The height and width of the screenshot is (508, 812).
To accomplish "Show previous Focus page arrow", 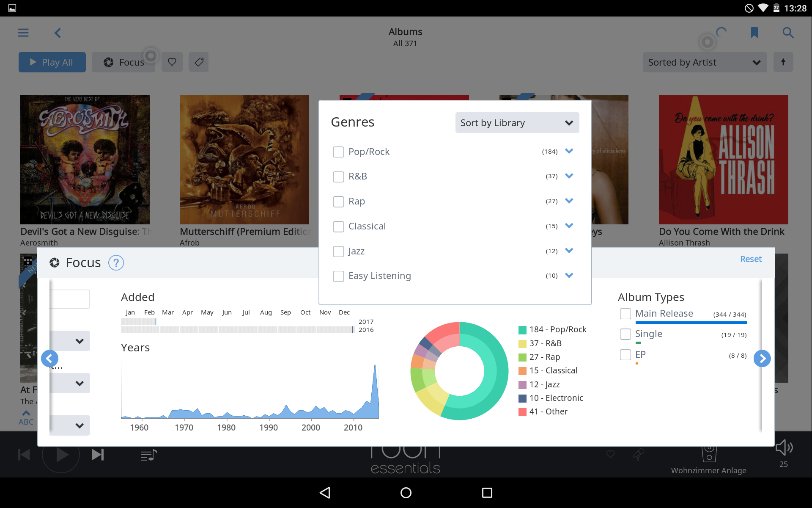I will click(x=49, y=359).
